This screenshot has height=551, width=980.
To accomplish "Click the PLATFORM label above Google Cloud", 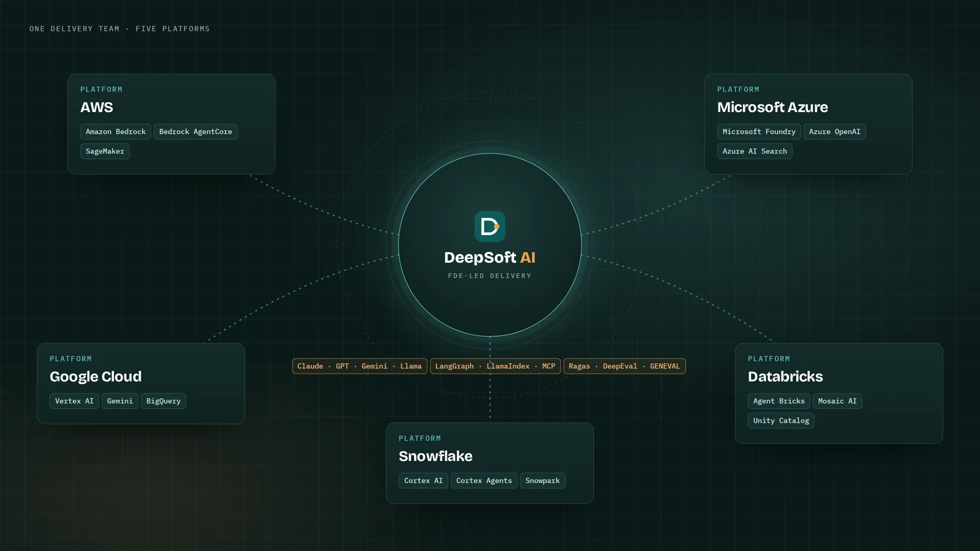I will (71, 359).
